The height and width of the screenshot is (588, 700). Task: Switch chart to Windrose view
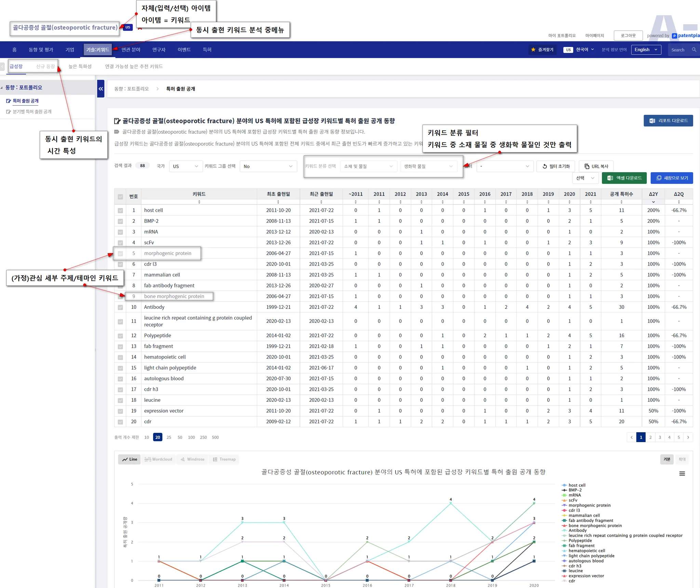[192, 459]
